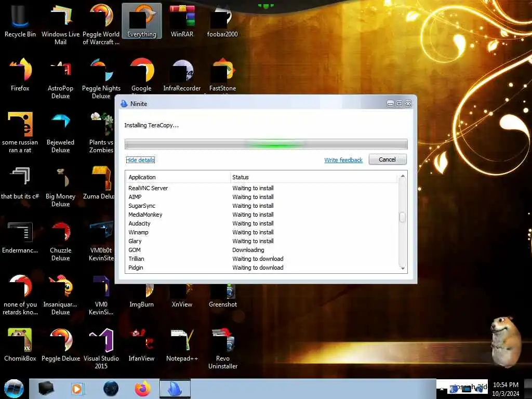
Task: Launch Firefox from the desktop icon
Action: tap(20, 75)
